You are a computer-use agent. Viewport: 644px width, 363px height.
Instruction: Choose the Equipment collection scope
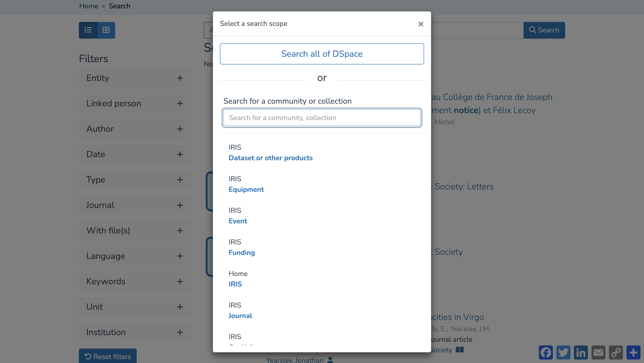click(x=246, y=189)
